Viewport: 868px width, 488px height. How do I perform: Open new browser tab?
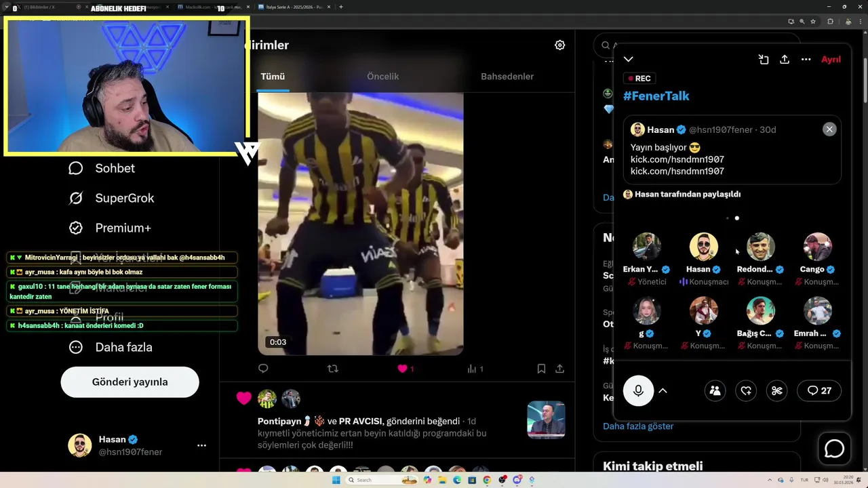click(340, 7)
